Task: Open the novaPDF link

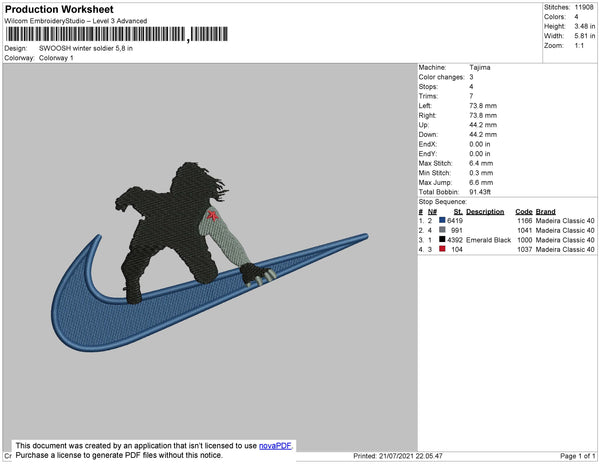Action: coord(275,446)
